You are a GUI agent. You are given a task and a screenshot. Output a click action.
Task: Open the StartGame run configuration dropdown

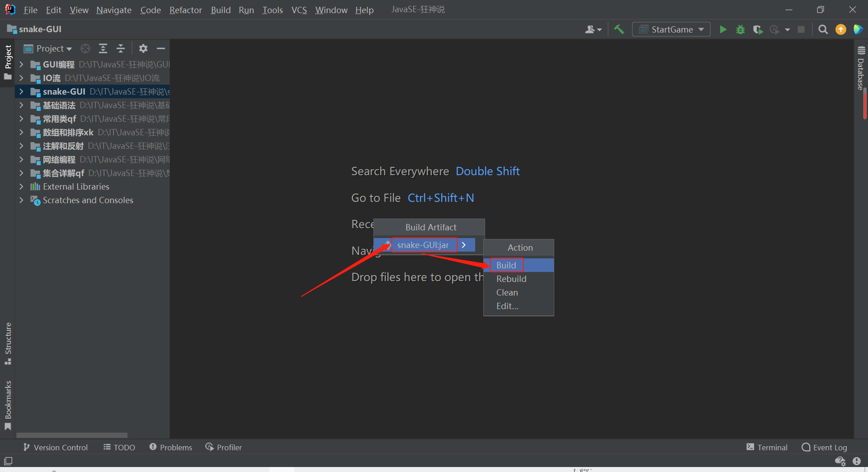pos(671,29)
